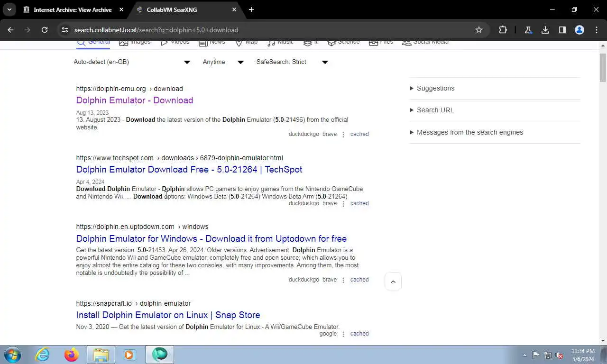Image resolution: width=607 pixels, height=364 pixels.
Task: Open three-dot options for dolphin-emu.org result
Action: click(343, 135)
